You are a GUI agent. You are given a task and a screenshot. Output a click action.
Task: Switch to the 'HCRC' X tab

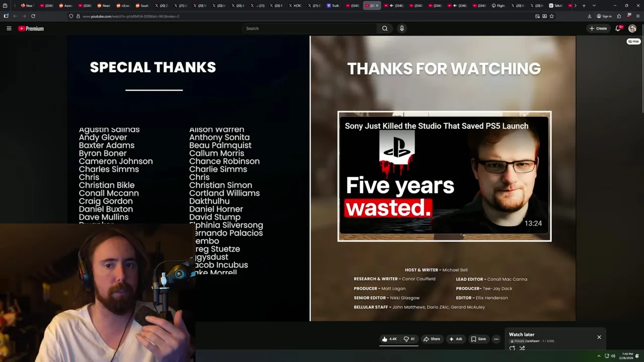pos(296,6)
